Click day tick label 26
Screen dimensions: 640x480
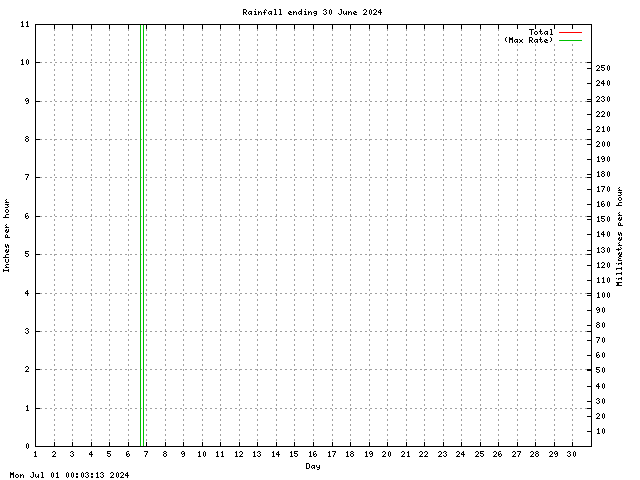(497, 454)
